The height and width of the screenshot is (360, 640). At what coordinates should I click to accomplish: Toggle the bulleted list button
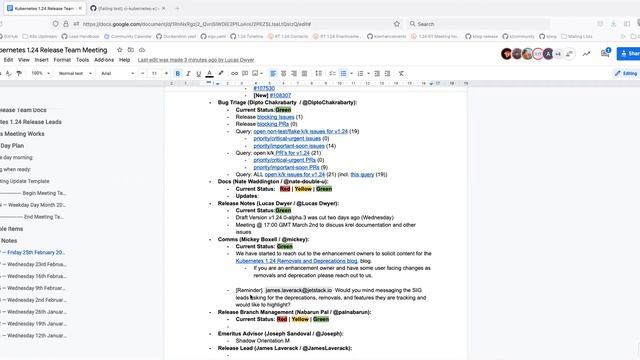(343, 73)
